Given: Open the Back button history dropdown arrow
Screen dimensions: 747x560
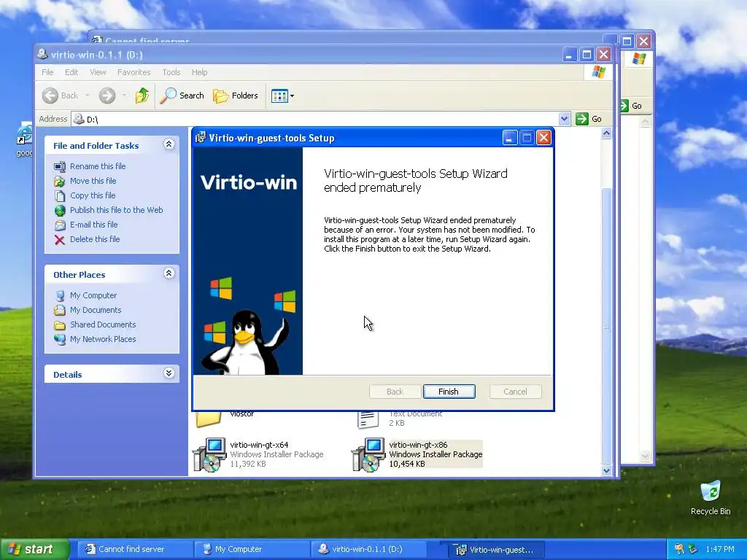Looking at the screenshot, I should pyautogui.click(x=88, y=96).
